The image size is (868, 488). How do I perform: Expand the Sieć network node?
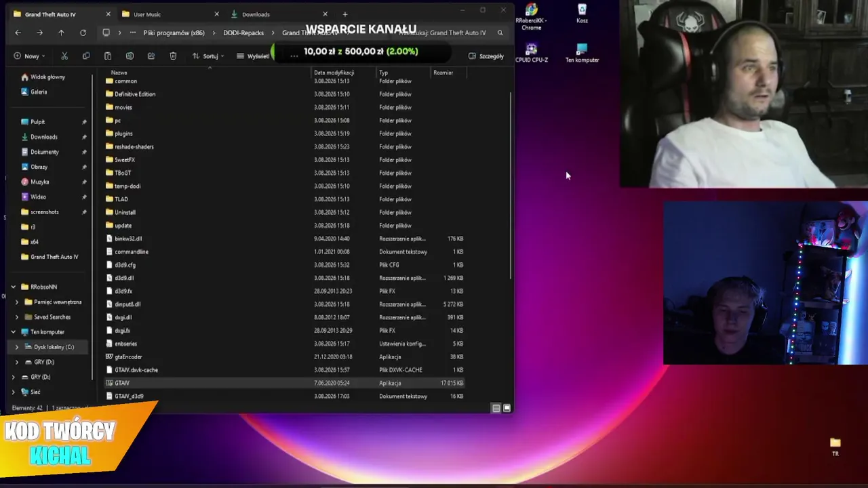13,392
